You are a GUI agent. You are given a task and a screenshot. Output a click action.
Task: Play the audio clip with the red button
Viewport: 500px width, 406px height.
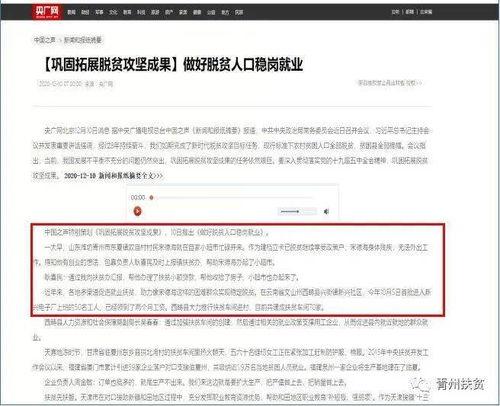pos(137,211)
